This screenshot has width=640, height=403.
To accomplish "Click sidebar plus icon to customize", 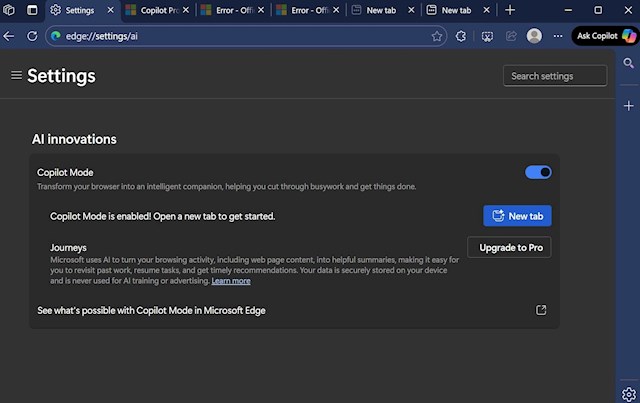I will (x=629, y=106).
